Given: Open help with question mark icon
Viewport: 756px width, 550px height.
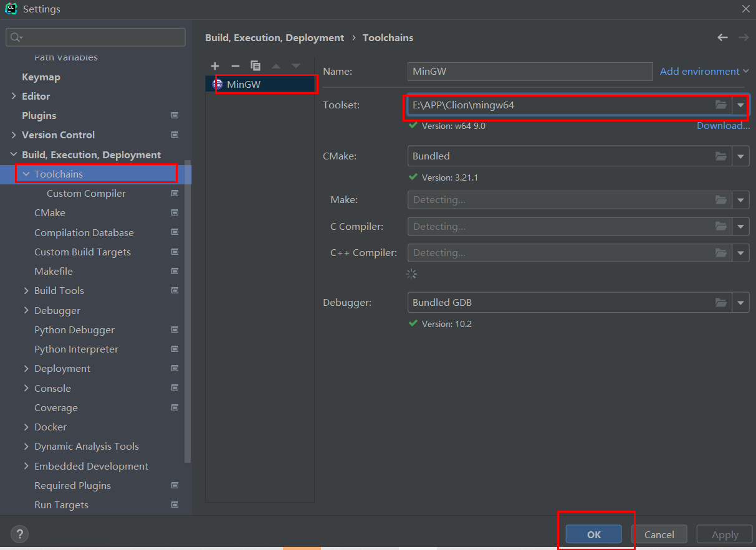Looking at the screenshot, I should point(20,534).
